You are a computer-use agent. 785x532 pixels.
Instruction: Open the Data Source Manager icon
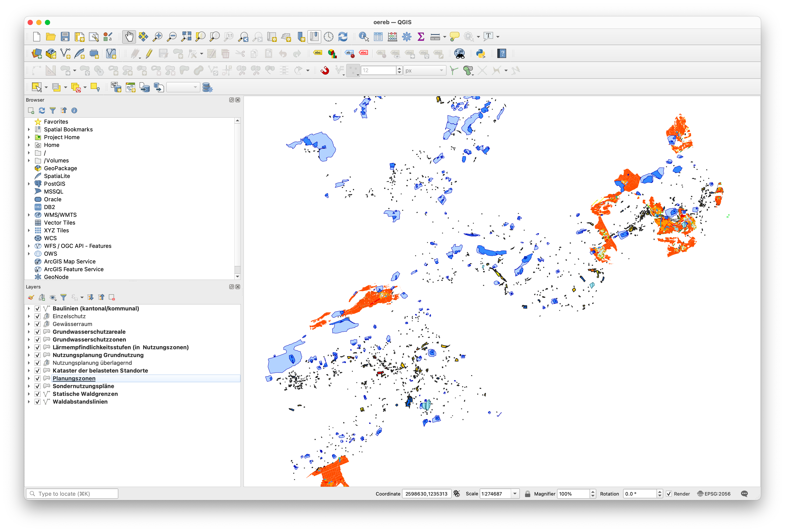[x=37, y=53]
